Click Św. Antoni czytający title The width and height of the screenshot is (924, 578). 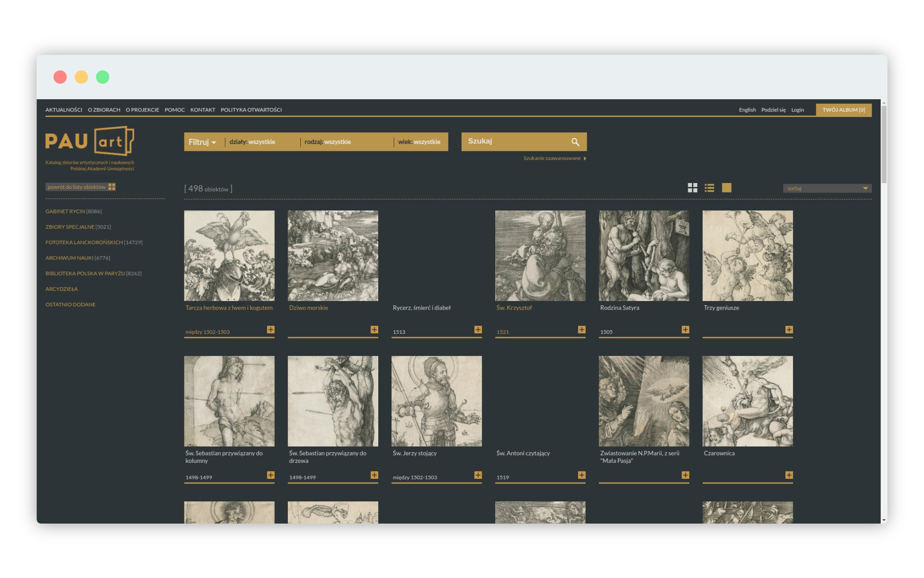523,453
